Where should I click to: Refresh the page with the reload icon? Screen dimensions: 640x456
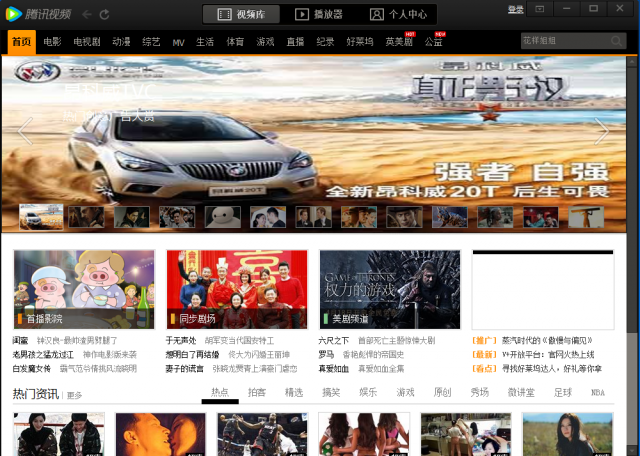coord(104,15)
